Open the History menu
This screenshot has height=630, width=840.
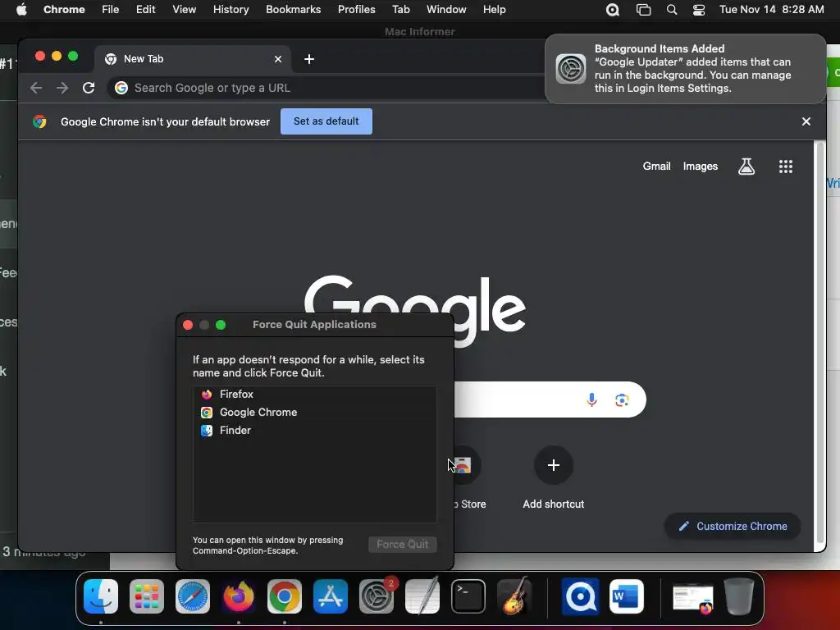(231, 10)
